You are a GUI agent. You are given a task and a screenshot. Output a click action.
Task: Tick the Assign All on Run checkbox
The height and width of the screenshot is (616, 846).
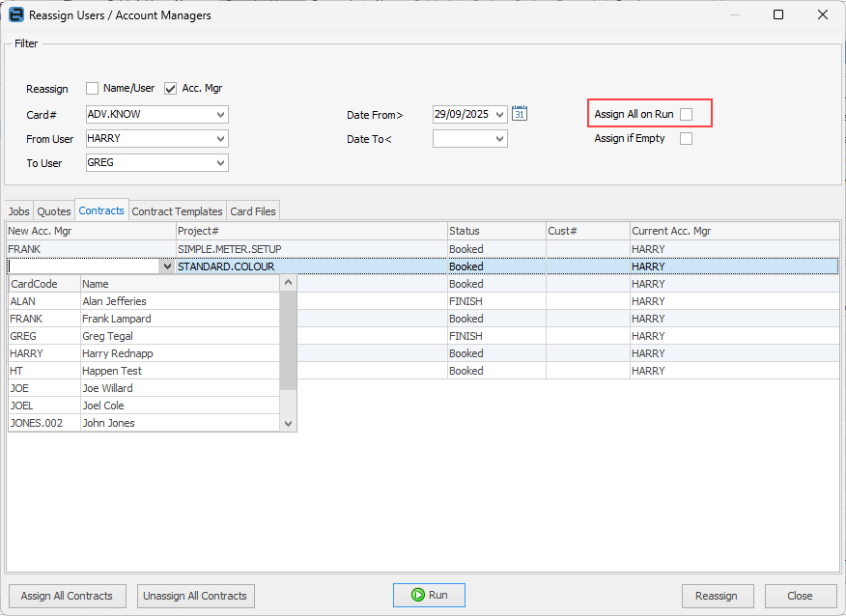click(x=686, y=114)
